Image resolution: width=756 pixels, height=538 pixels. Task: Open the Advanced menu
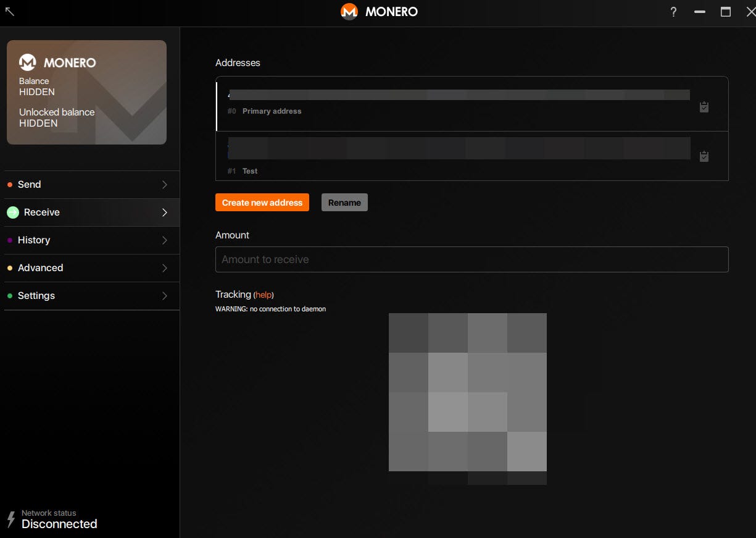92,268
